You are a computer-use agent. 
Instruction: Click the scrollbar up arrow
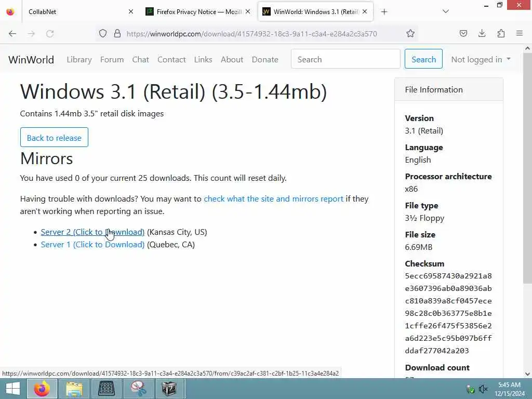(x=527, y=48)
